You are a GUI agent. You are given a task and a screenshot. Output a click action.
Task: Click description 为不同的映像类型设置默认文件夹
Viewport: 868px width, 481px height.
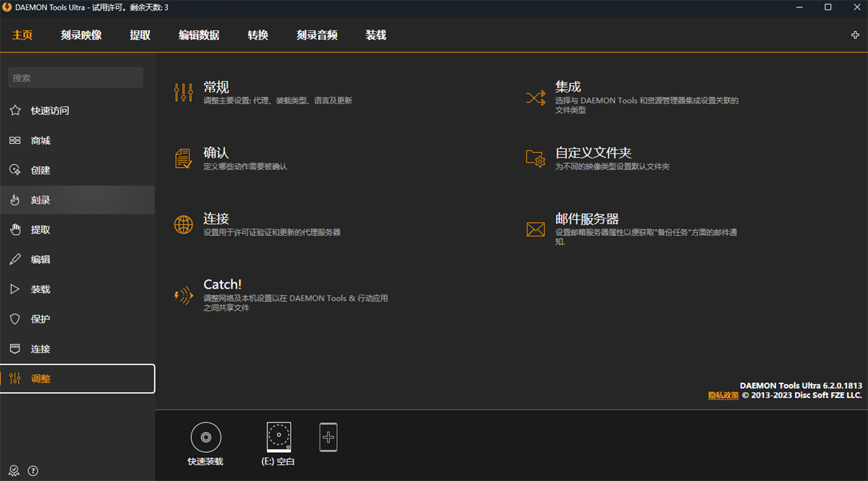(x=613, y=166)
